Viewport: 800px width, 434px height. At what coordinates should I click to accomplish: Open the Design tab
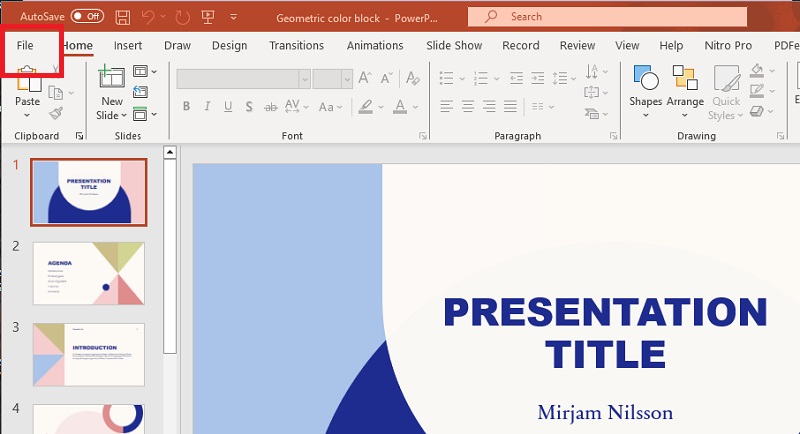click(x=229, y=45)
